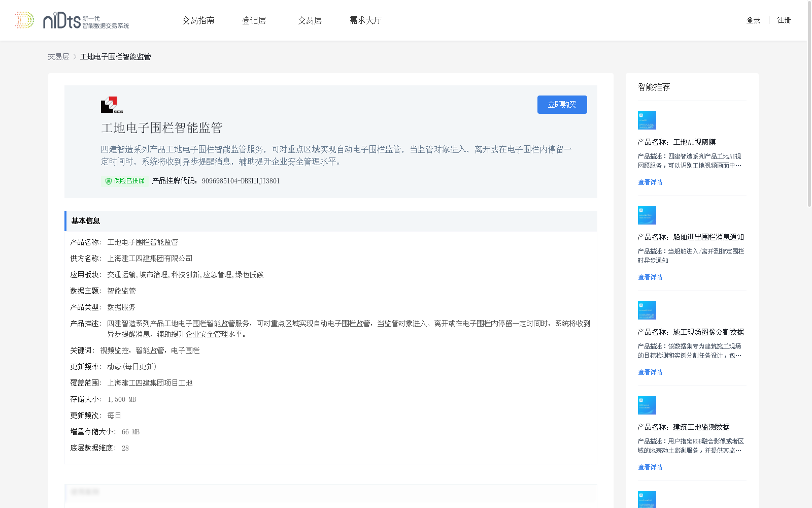Click the 工地电子围栏智能监管 breadcrumb item
The image size is (812, 508).
click(x=115, y=57)
